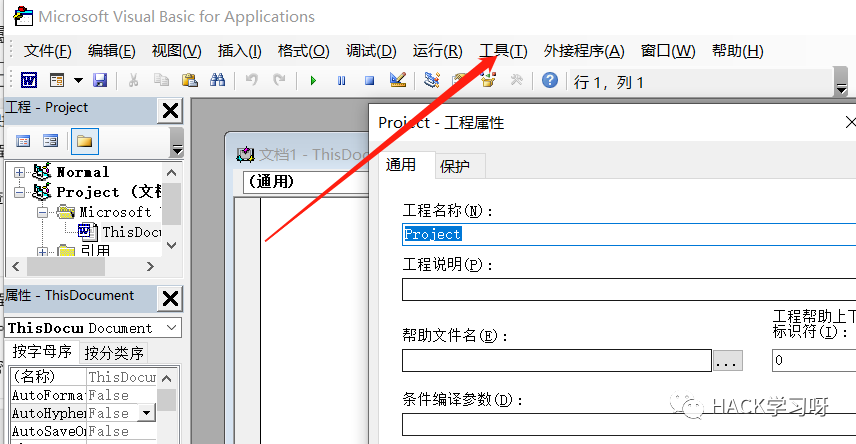The height and width of the screenshot is (444, 856).
Task: Open the 插入(I) menu
Action: tap(240, 51)
